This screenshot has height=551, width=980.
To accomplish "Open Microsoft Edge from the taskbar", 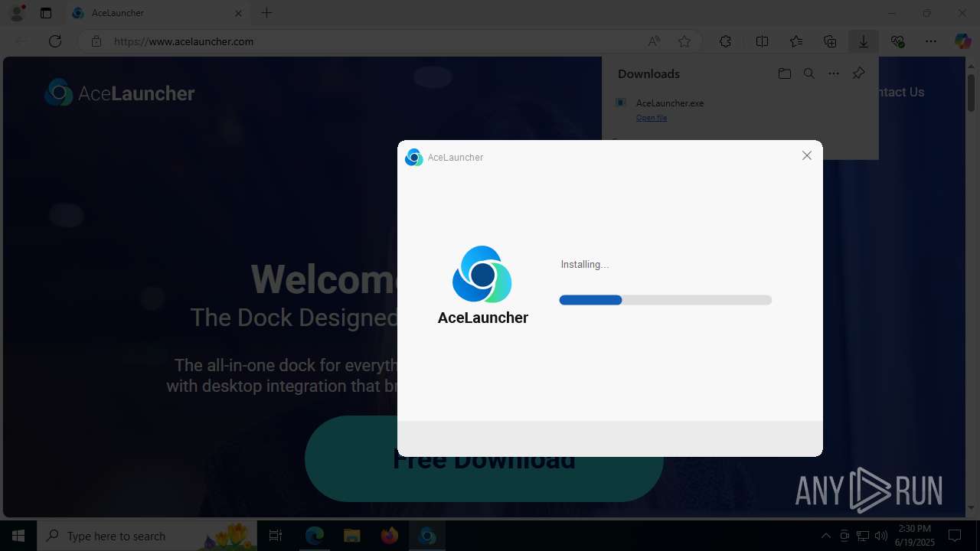I will [314, 536].
